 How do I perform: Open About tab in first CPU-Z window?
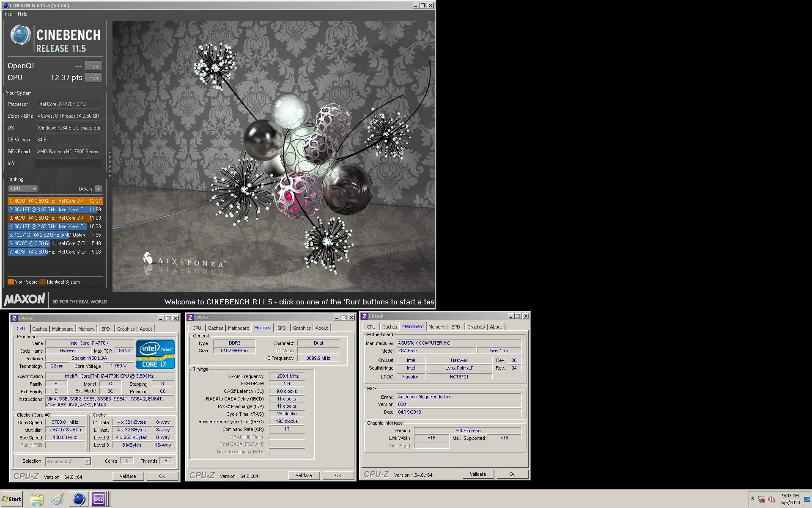[x=146, y=329]
